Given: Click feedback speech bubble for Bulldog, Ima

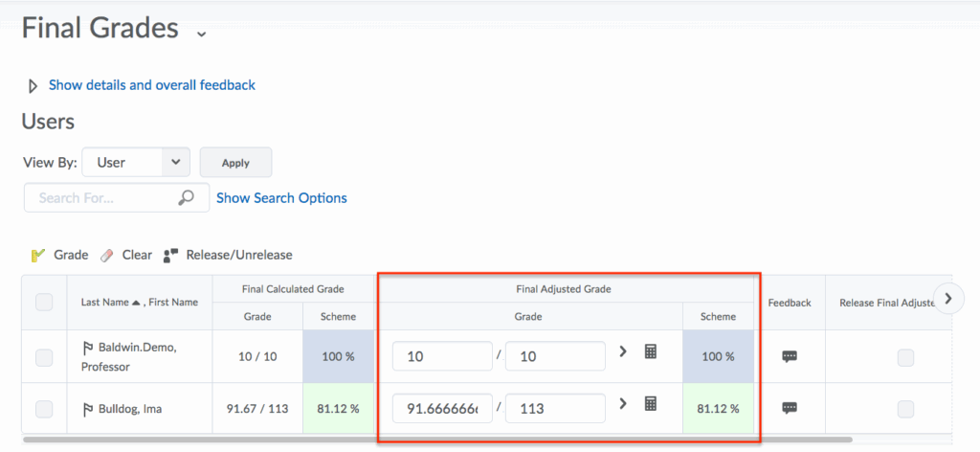Looking at the screenshot, I should pyautogui.click(x=790, y=408).
